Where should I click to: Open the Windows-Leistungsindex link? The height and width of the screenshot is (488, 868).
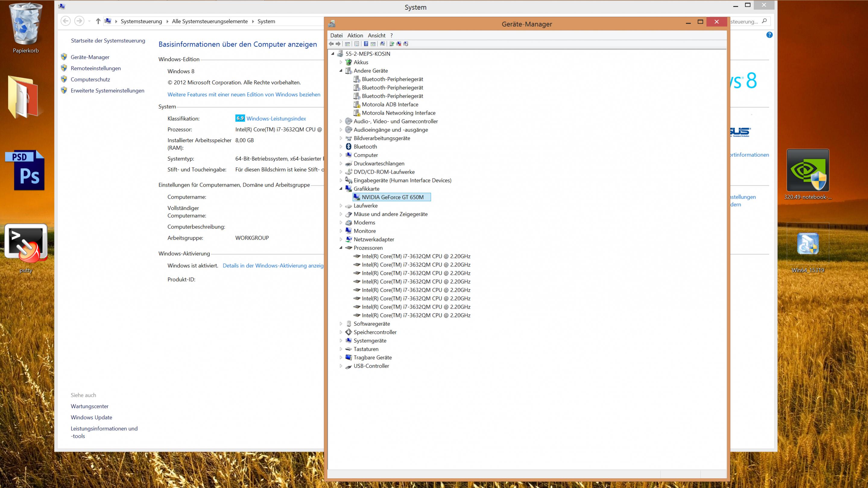[276, 118]
